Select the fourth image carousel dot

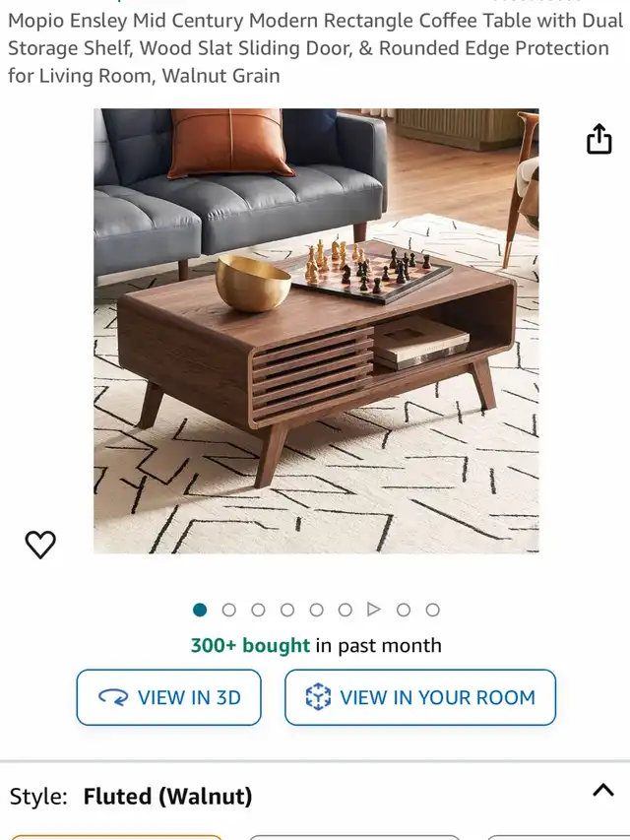287,610
